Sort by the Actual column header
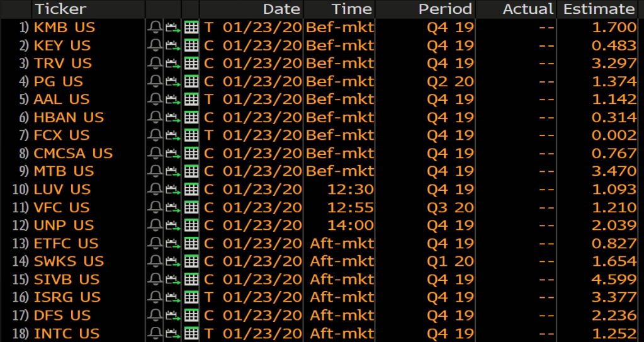The image size is (644, 342). tap(528, 9)
